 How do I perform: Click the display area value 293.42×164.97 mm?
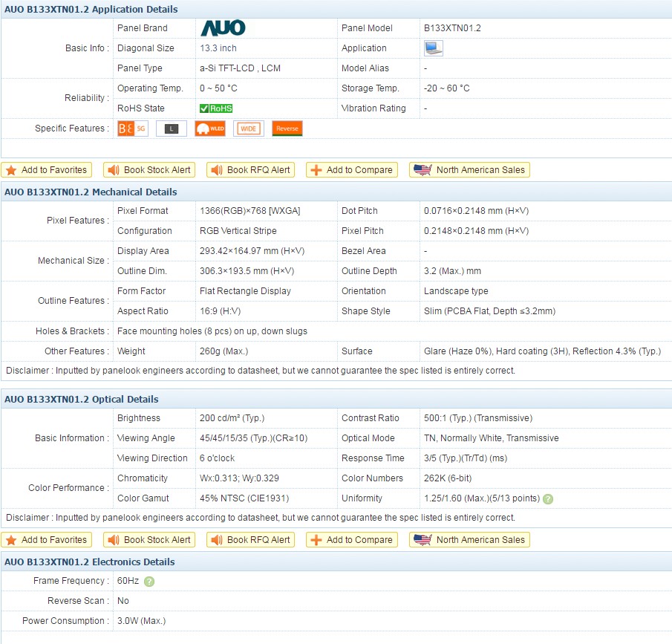[x=252, y=251]
